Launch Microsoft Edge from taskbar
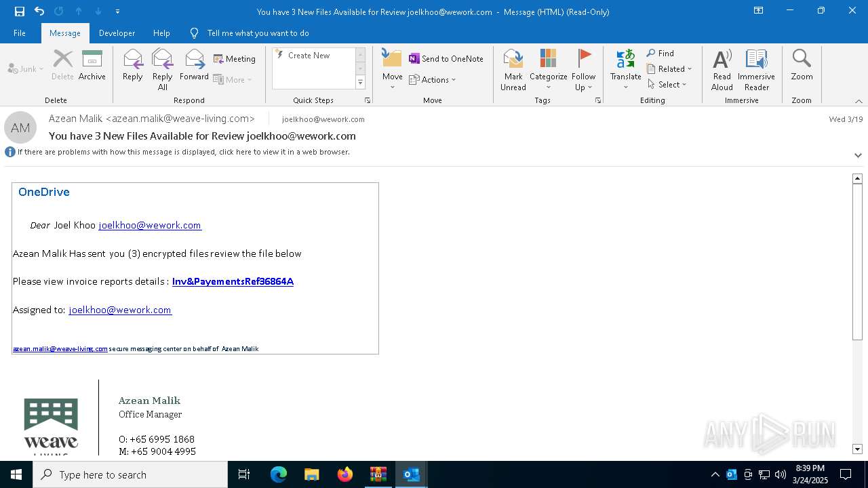This screenshot has height=488, width=868. point(279,474)
